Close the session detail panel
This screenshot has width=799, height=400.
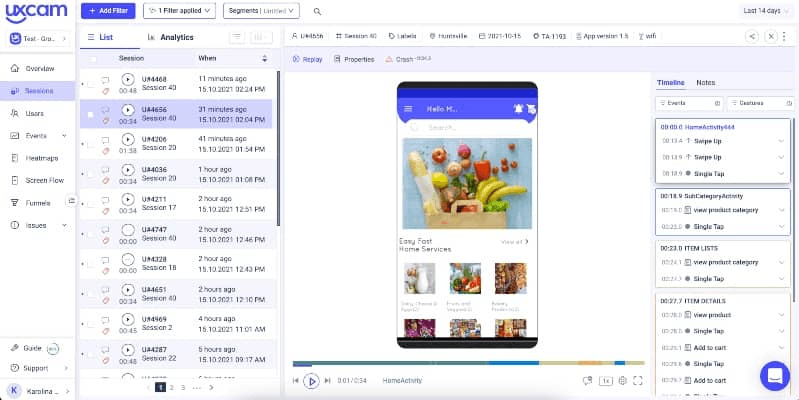pyautogui.click(x=771, y=36)
